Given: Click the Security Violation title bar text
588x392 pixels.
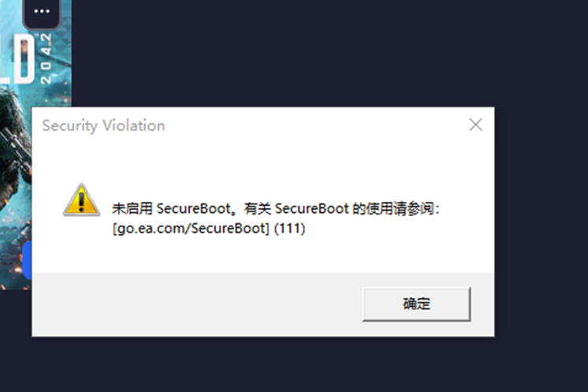Looking at the screenshot, I should [103, 125].
